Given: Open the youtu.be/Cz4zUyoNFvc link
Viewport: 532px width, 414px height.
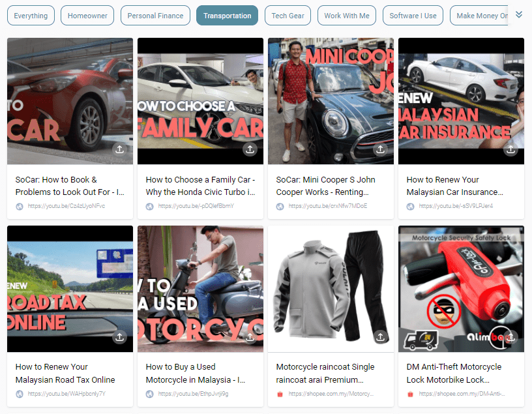Looking at the screenshot, I should coord(66,206).
